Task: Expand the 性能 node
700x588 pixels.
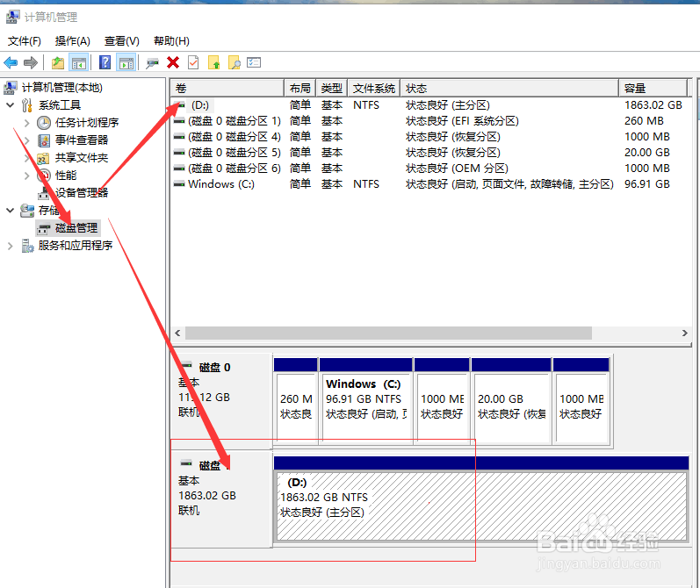Action: [x=26, y=176]
